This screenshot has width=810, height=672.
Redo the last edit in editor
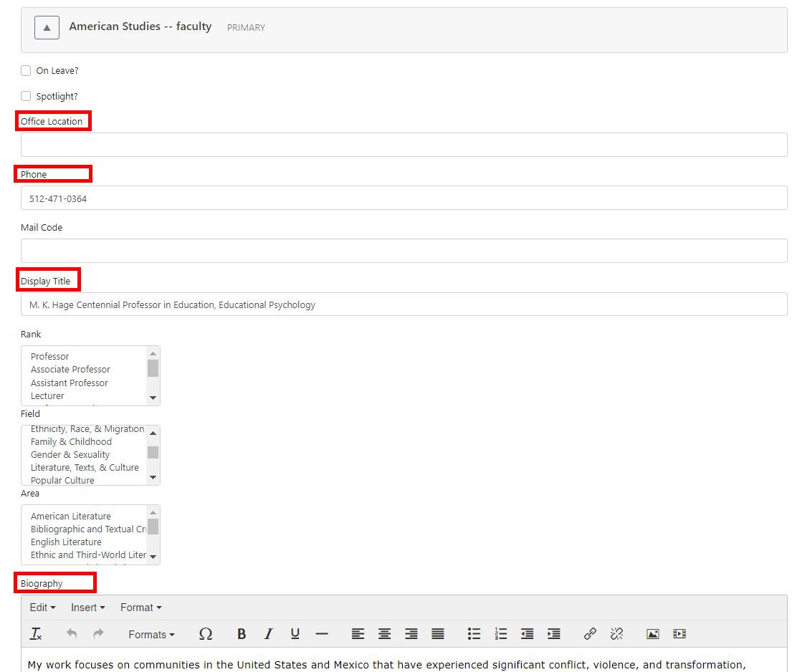point(98,634)
